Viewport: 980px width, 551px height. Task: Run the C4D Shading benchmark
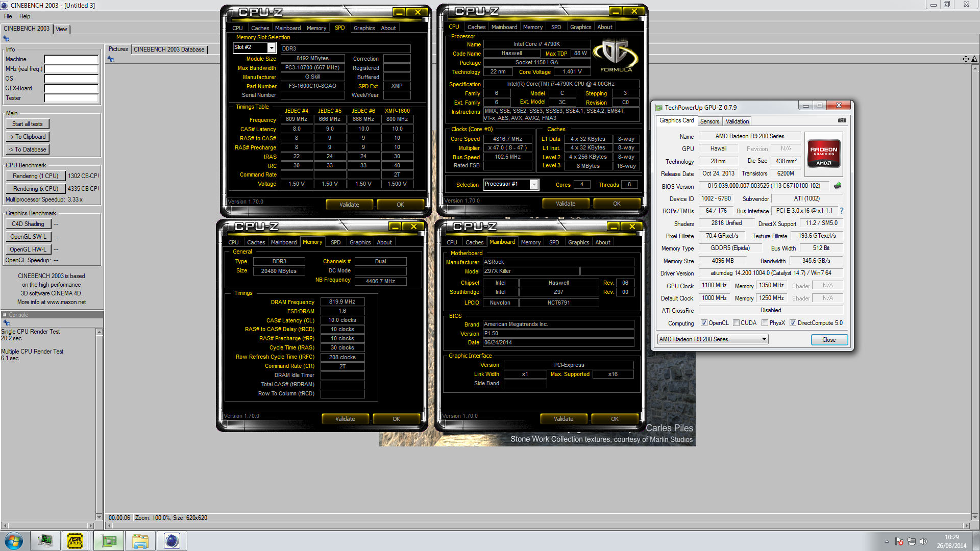click(x=28, y=224)
